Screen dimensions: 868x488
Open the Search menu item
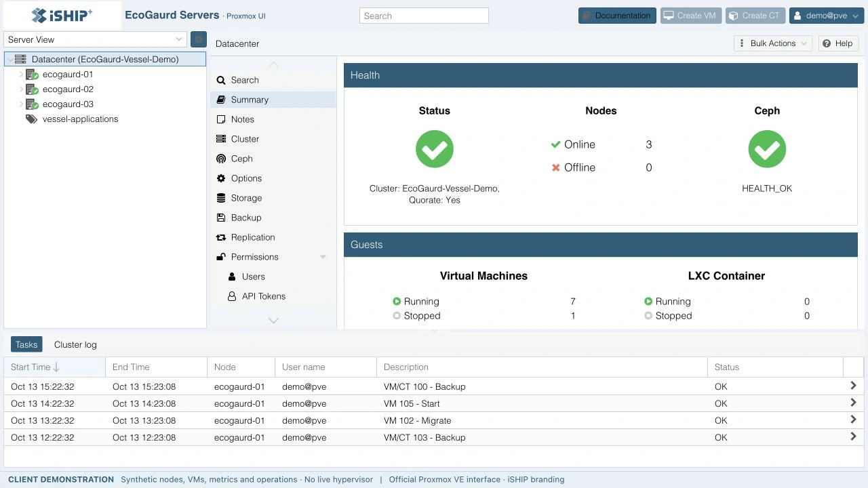[273, 80]
